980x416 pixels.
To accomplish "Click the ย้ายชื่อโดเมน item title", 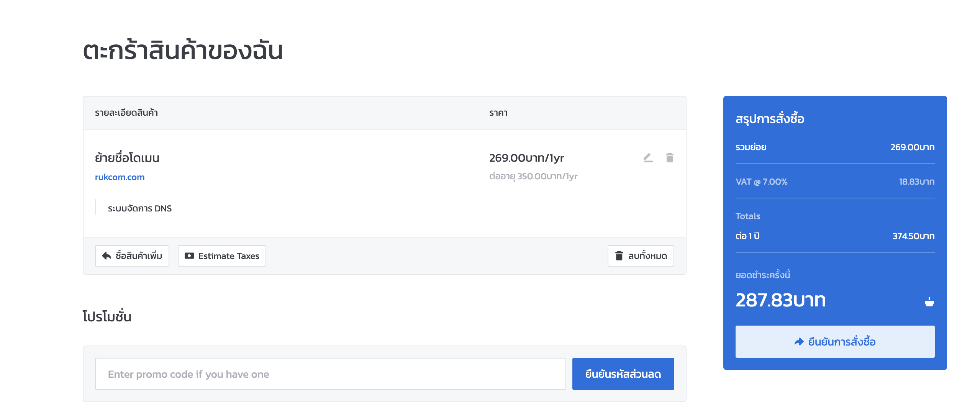I will (x=127, y=157).
